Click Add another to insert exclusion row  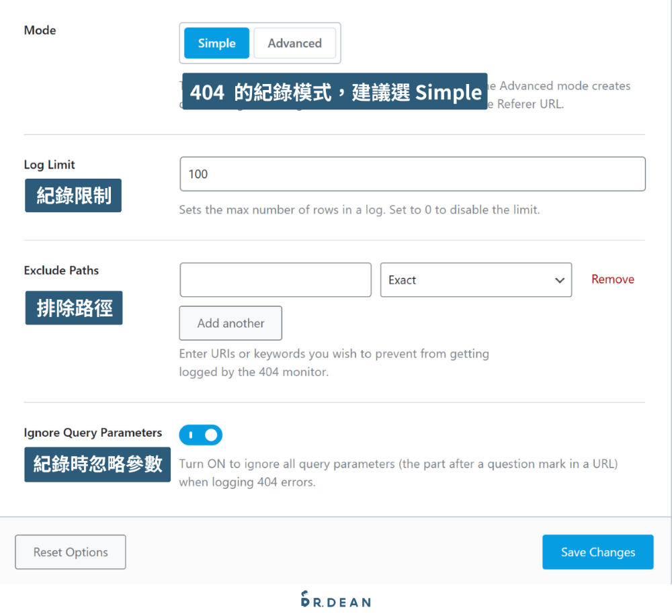230,323
